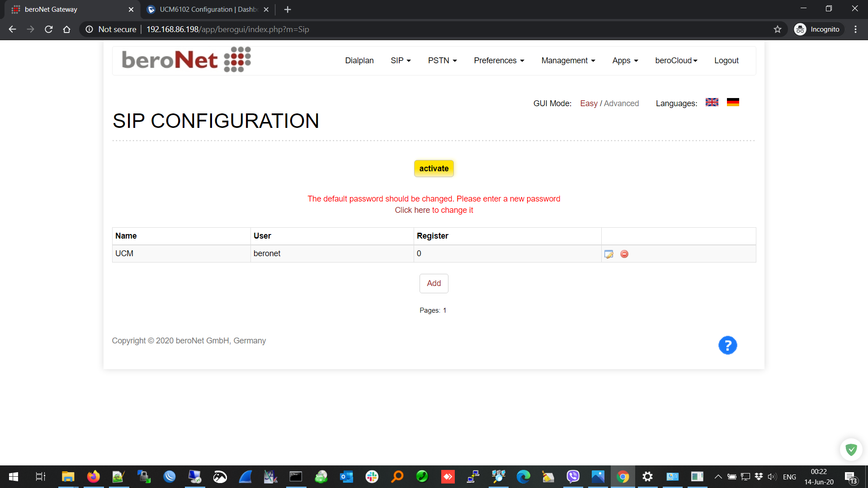
Task: Switch language to German flag
Action: 733,103
